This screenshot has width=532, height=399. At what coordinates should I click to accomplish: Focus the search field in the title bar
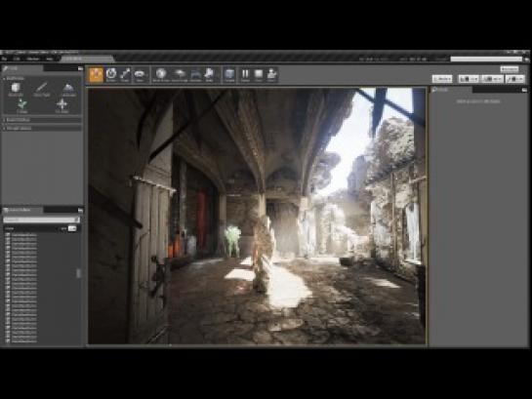point(486,59)
